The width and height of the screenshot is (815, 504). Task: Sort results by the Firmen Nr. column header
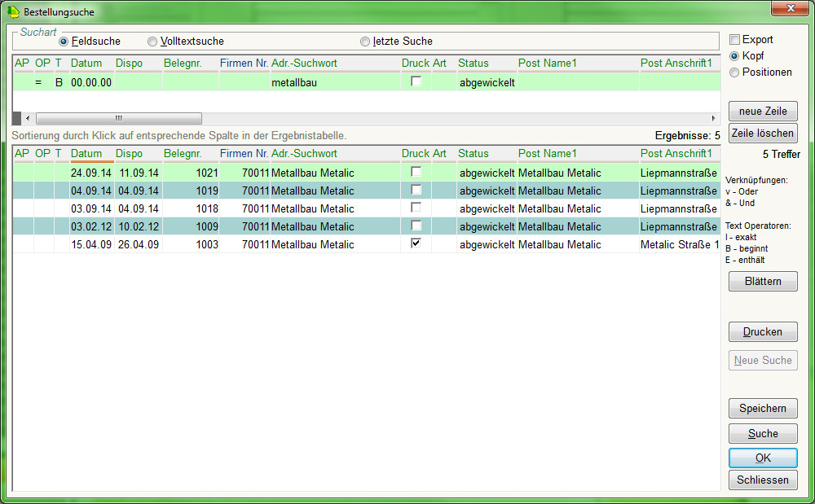[244, 154]
